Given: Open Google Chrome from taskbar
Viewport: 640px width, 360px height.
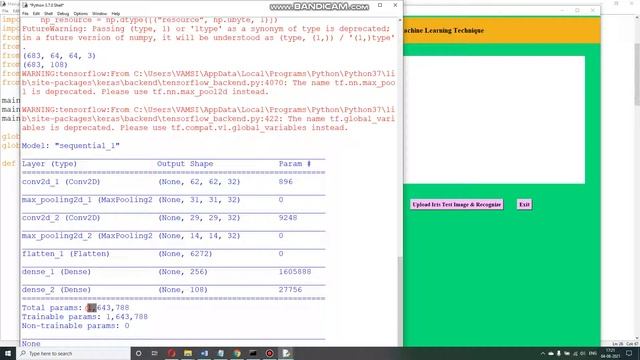Looking at the screenshot, I should click(x=237, y=353).
